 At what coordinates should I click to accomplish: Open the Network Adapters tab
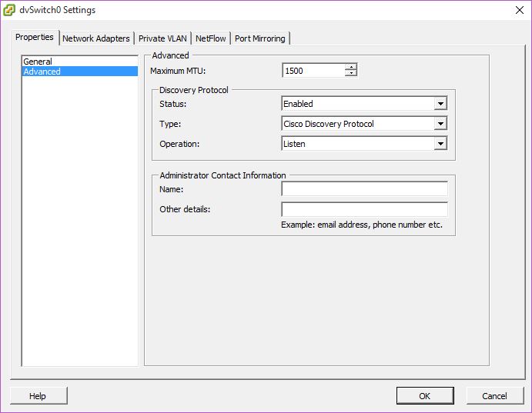(x=95, y=38)
